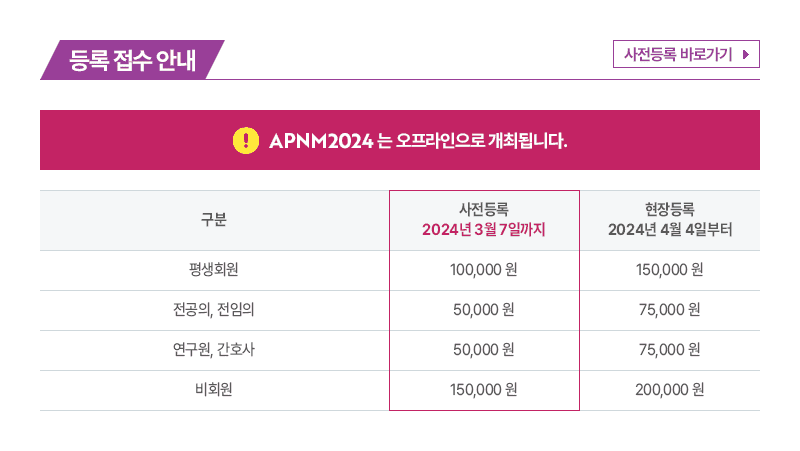Select the 현장등록 column header

(x=670, y=220)
